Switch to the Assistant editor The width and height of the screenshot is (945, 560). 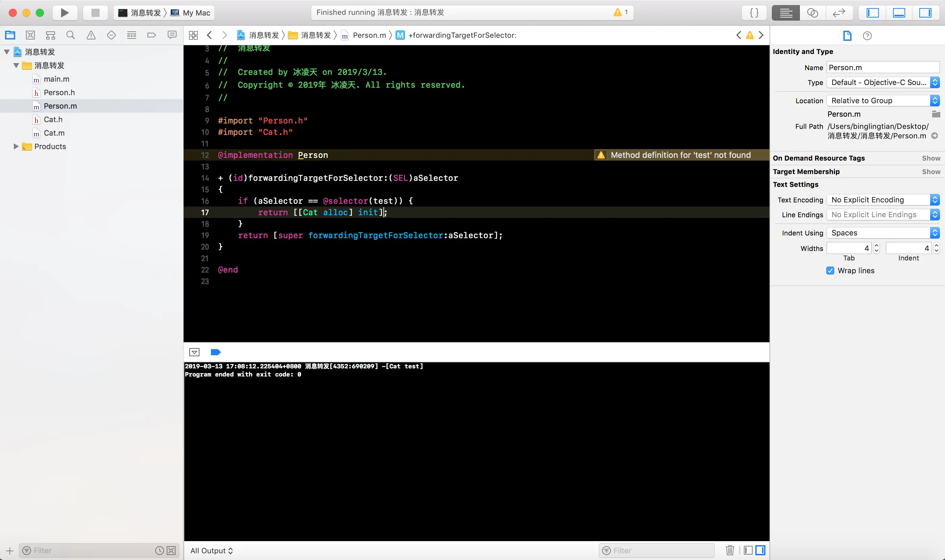pos(812,13)
